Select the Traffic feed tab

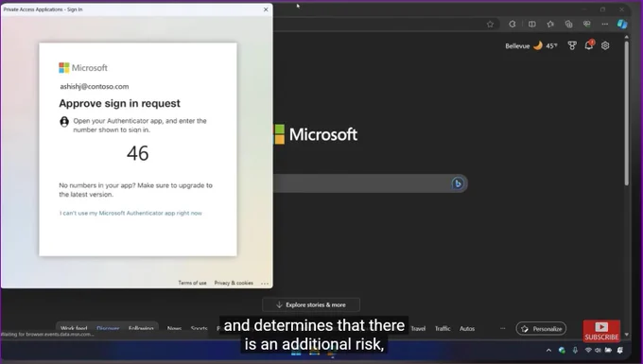coord(443,328)
